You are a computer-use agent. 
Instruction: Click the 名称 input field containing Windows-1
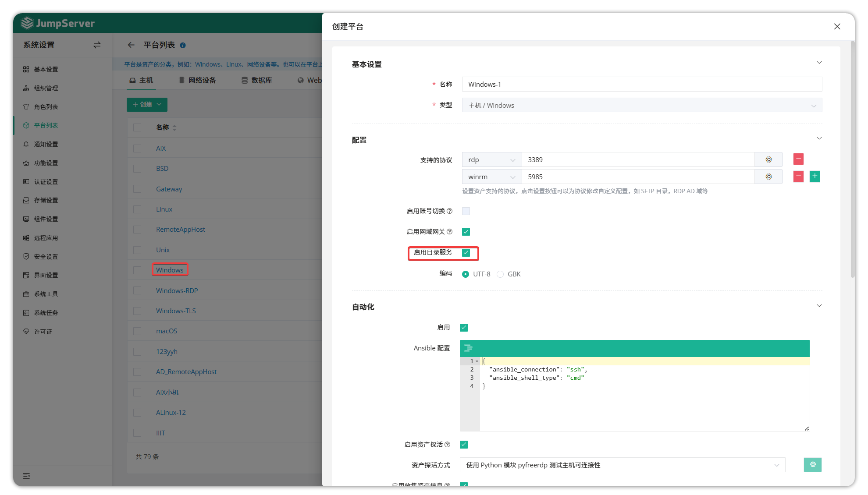point(641,84)
